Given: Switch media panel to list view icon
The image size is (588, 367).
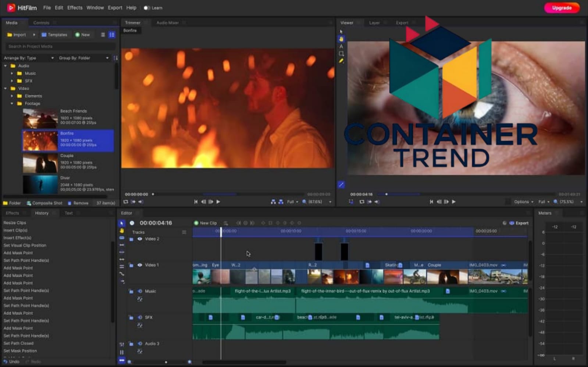Looking at the screenshot, I should point(103,35).
